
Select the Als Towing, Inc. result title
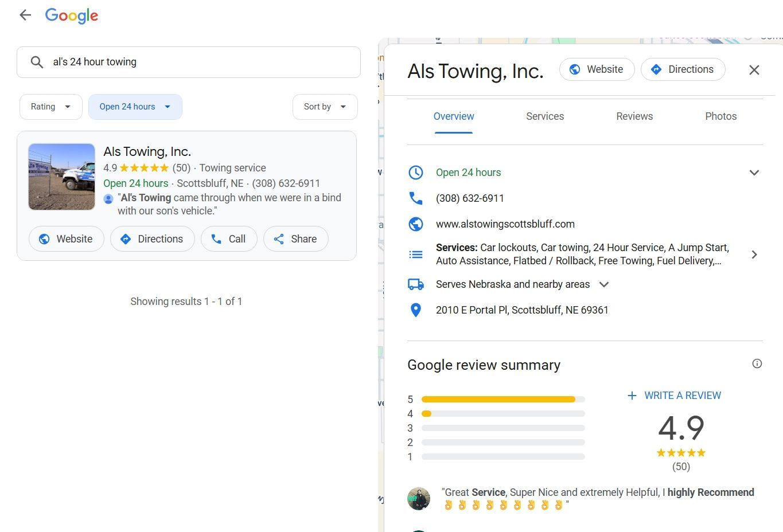pos(147,151)
